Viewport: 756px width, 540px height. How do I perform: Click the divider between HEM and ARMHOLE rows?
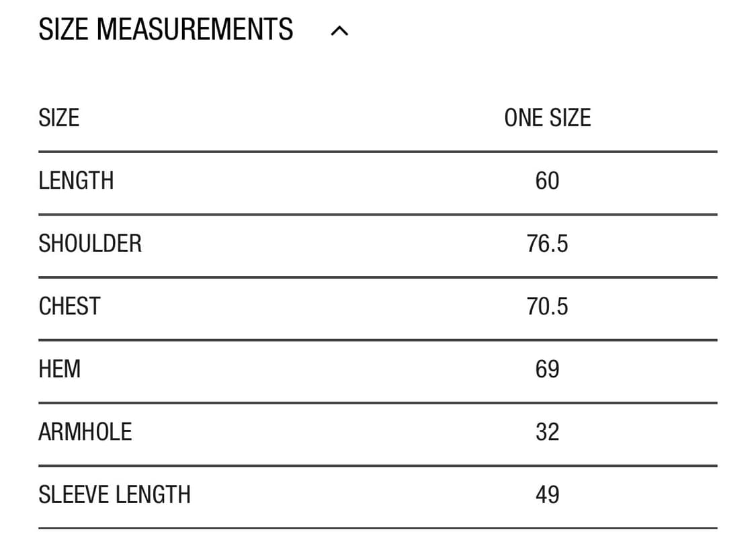coord(378,403)
